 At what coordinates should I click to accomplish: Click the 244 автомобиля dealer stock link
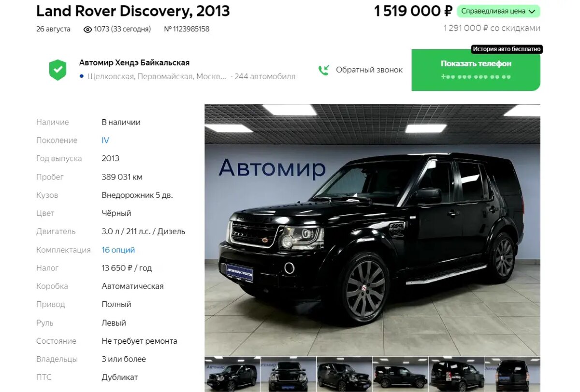click(265, 76)
